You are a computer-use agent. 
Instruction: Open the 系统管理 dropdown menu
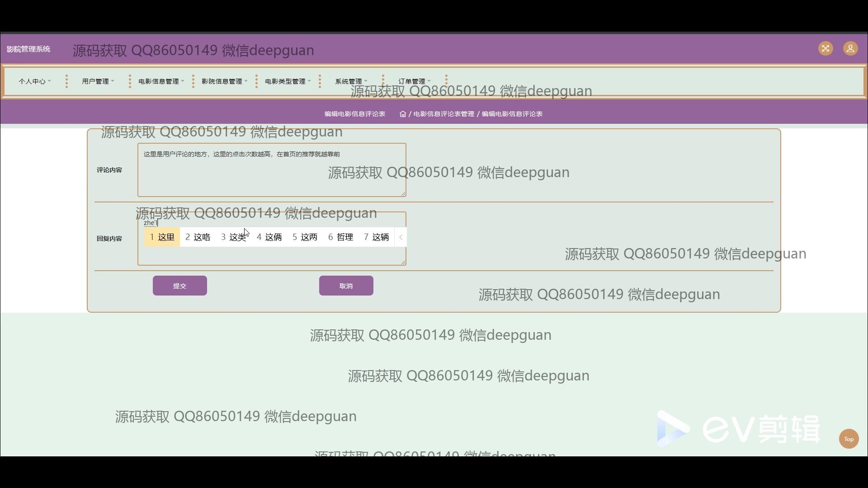351,81
